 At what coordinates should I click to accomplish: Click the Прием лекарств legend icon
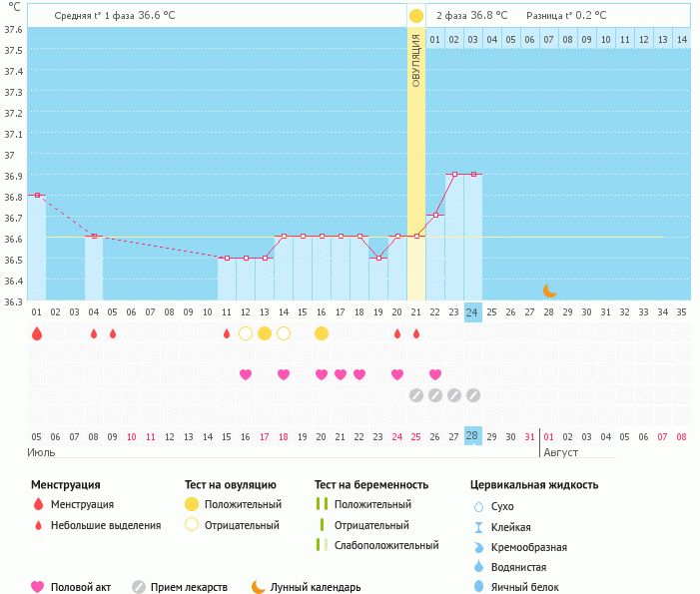139,587
